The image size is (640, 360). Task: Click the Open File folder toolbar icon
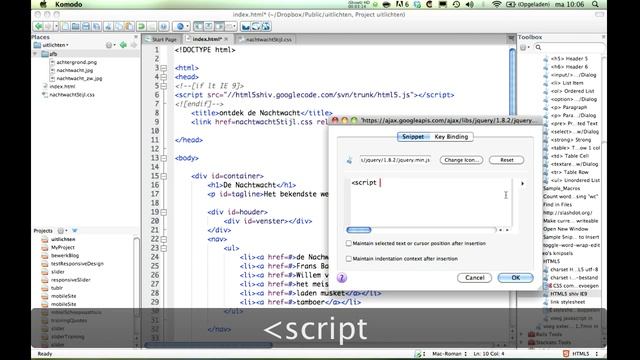[76, 27]
